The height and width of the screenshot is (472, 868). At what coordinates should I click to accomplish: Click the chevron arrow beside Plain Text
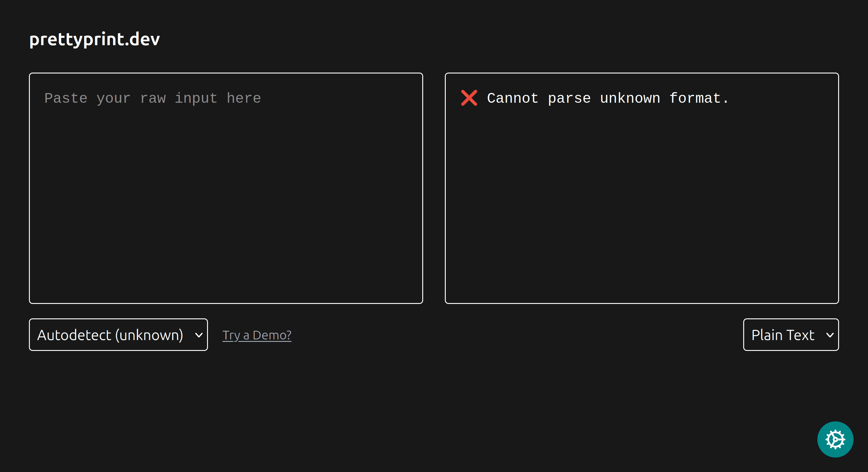(830, 335)
